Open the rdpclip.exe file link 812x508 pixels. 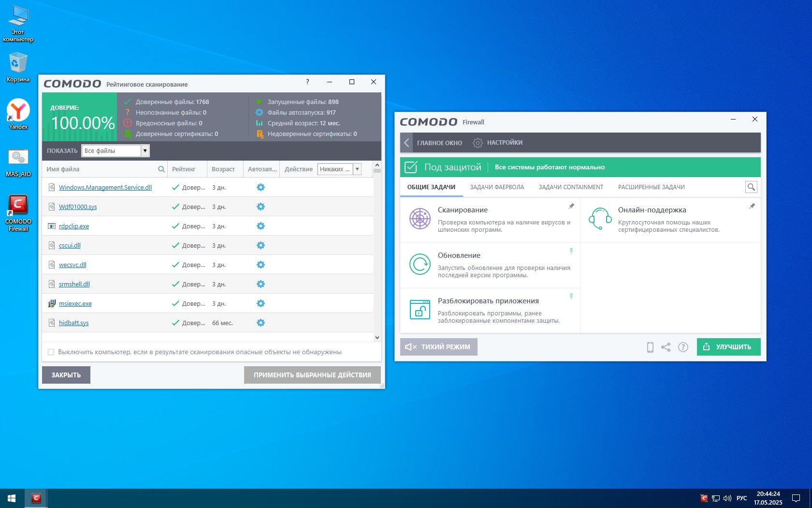tap(74, 226)
